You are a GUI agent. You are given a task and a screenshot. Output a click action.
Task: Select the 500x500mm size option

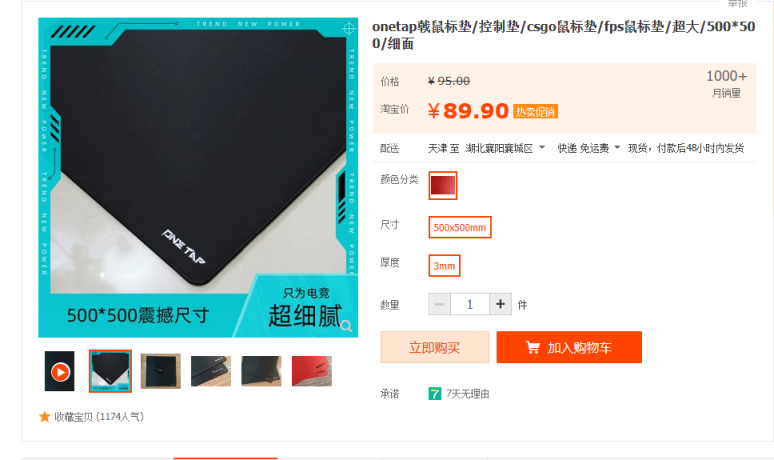[460, 227]
